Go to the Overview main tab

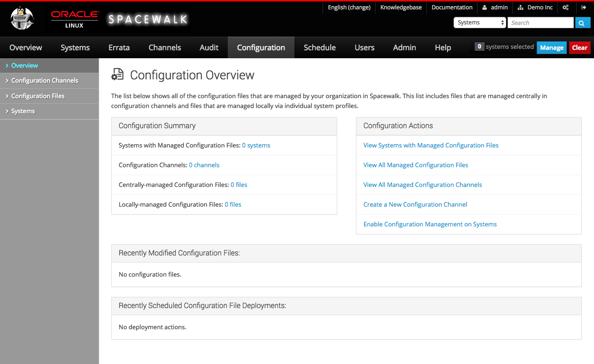26,47
